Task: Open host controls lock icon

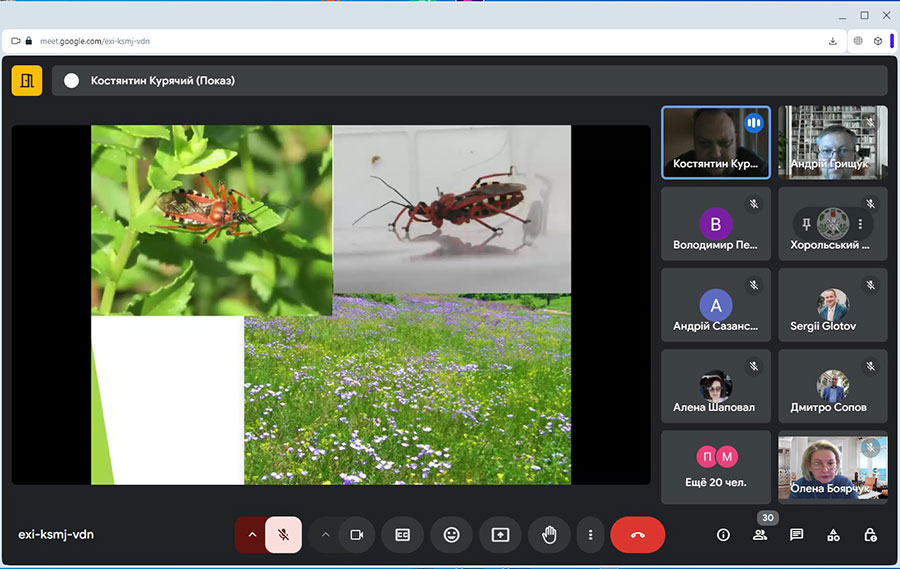Action: [x=870, y=535]
